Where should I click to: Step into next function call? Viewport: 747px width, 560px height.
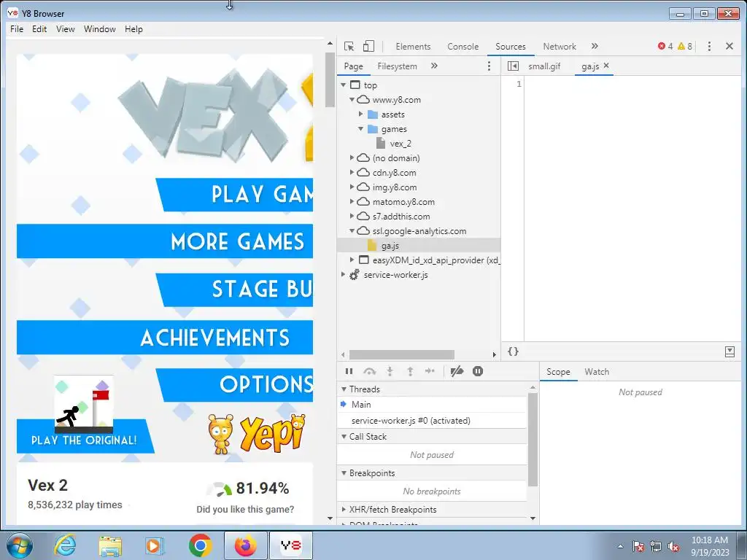point(390,371)
